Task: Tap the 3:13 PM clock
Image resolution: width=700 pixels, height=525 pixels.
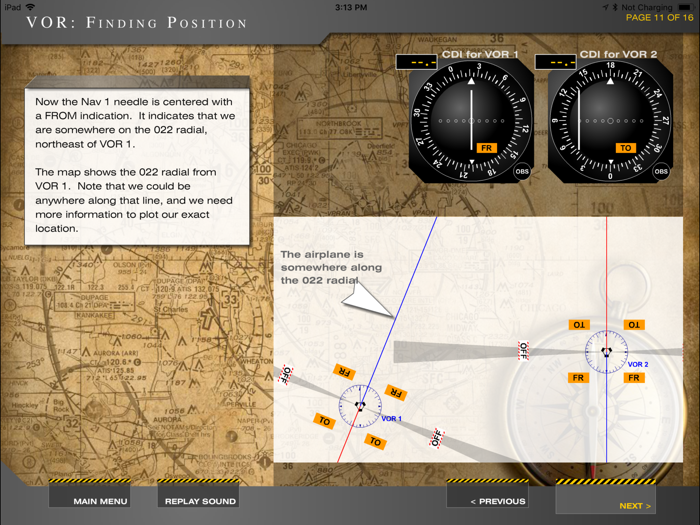Action: coord(351,7)
